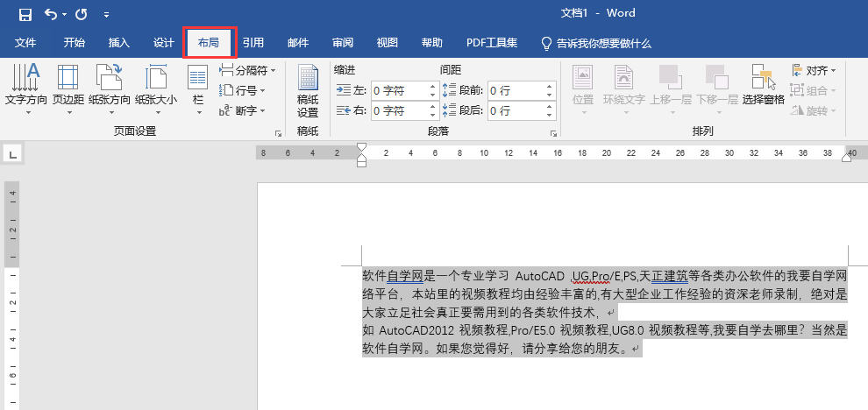Open the 段落 dialog launcher
Image resolution: width=868 pixels, height=410 pixels.
553,133
